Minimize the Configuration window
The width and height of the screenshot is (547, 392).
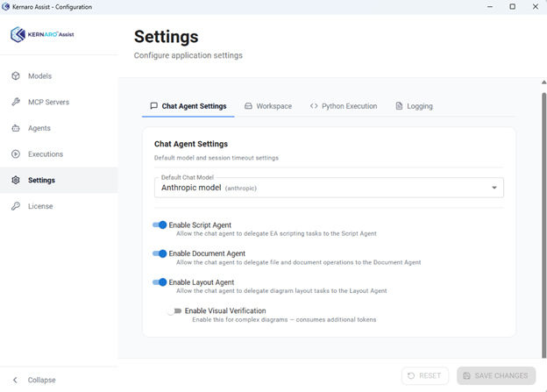[x=490, y=7]
